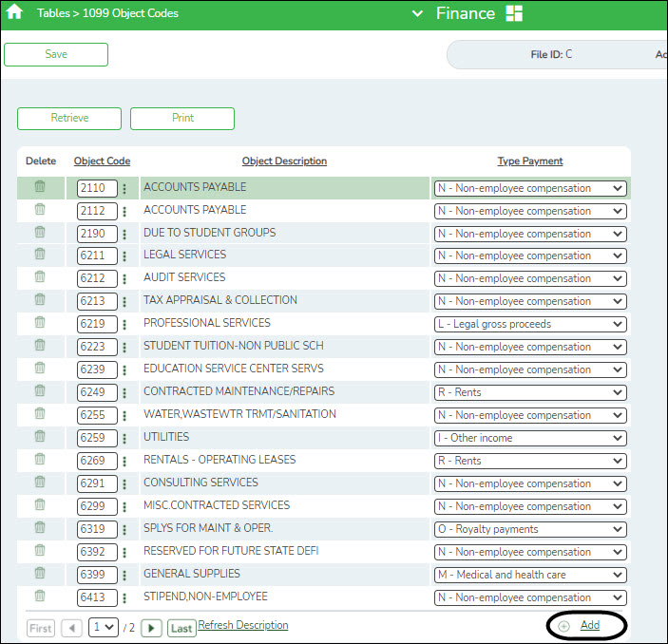668x644 pixels.
Task: Select WATER,WASTEWTR TRMT/SANITATION description text
Action: coord(239,414)
